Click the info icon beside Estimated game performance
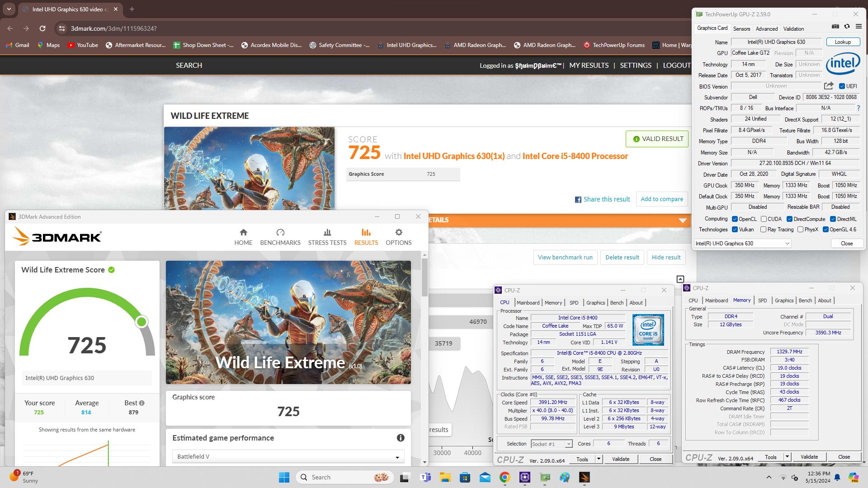Viewport: 868px width, 488px height. pos(401,438)
